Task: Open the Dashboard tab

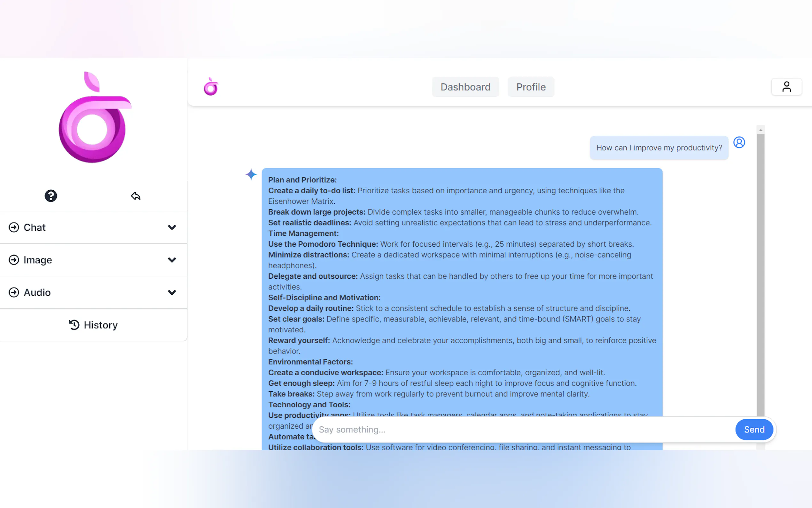Action: pyautogui.click(x=465, y=87)
